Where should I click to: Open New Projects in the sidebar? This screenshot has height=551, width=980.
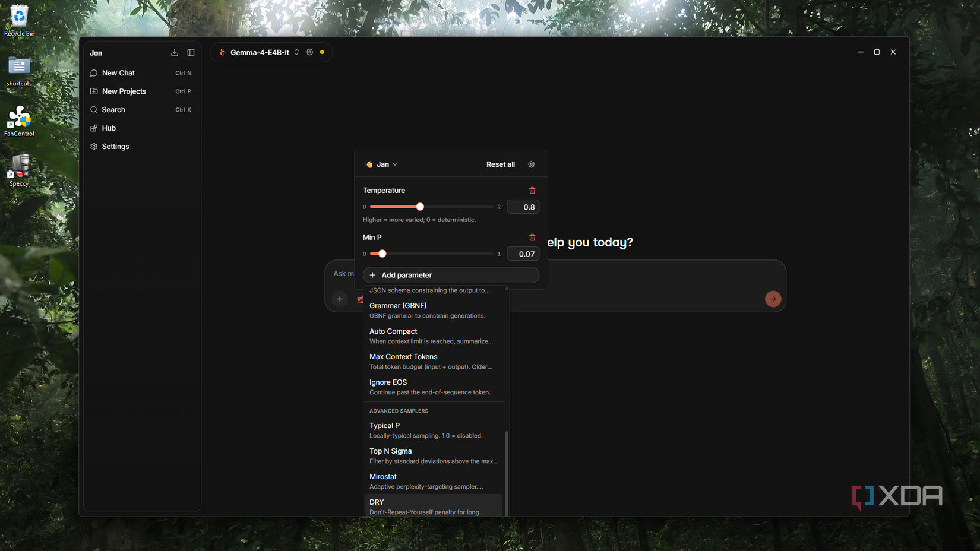141,91
